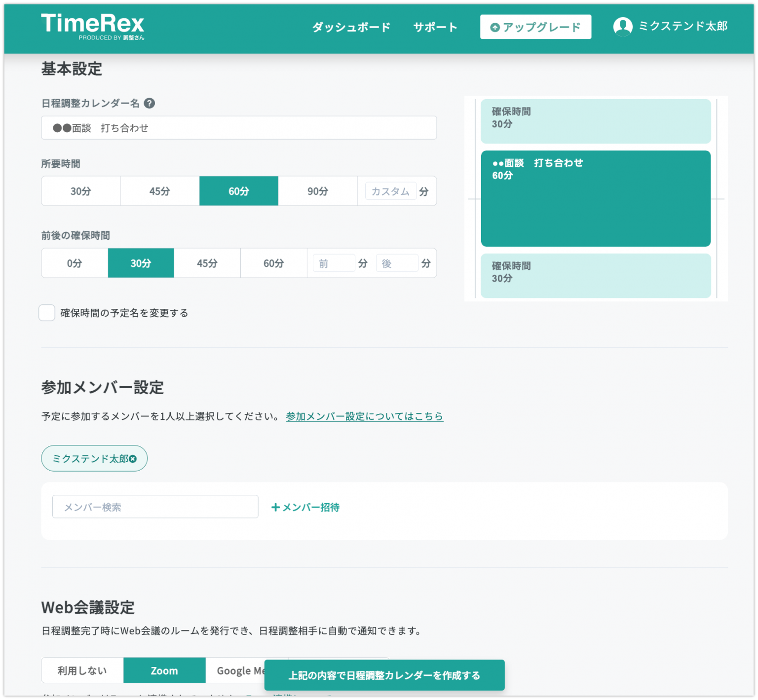Screen dimensions: 758x700
Task: Click 上記の内容で日程調整カレンダーを作成する button
Action: (384, 675)
